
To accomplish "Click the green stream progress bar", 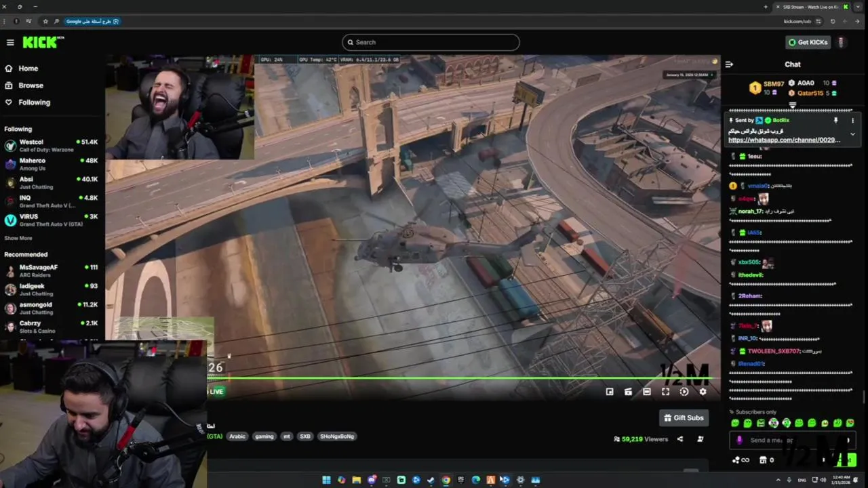I will 459,378.
